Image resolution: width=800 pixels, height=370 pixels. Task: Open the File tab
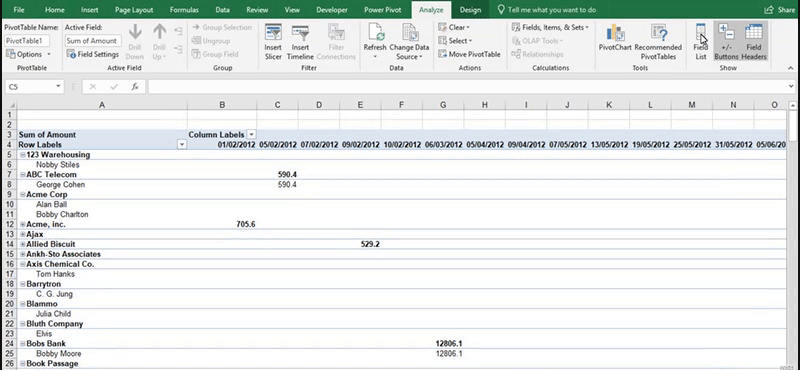(19, 10)
